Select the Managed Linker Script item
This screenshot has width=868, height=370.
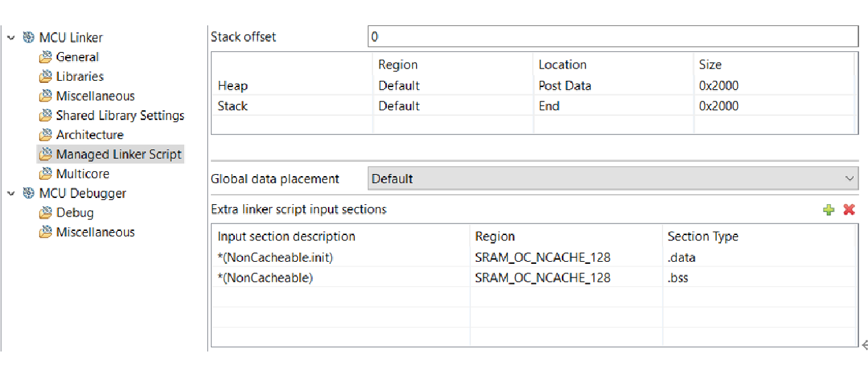[119, 154]
